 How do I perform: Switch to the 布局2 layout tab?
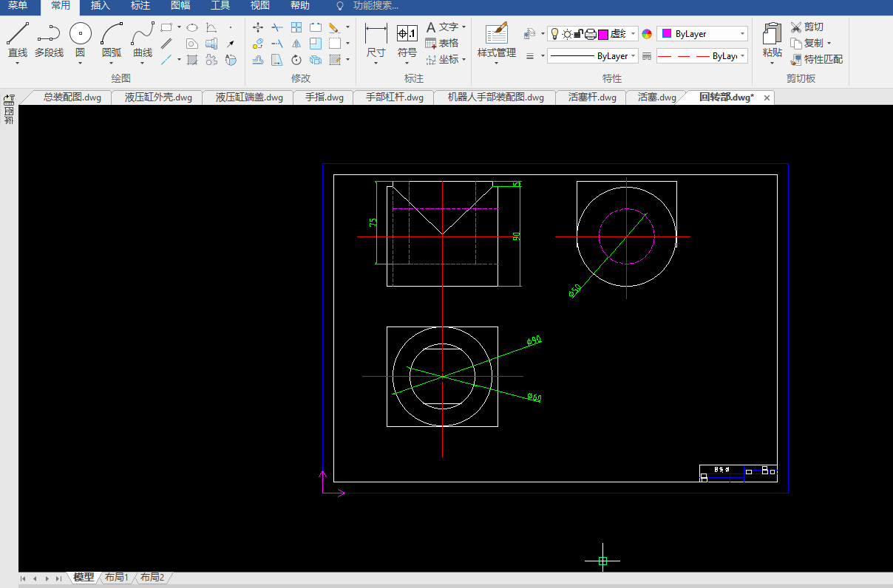[x=152, y=578]
